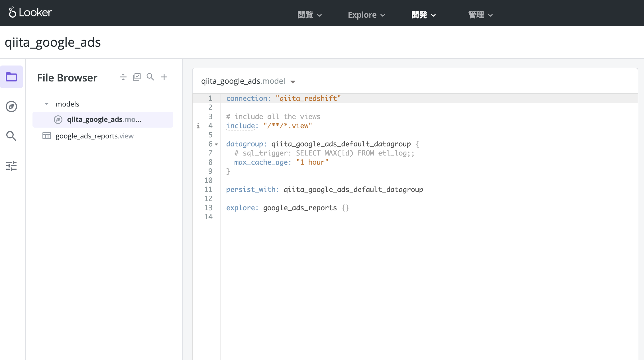Click the persist_with line

pos(325,189)
